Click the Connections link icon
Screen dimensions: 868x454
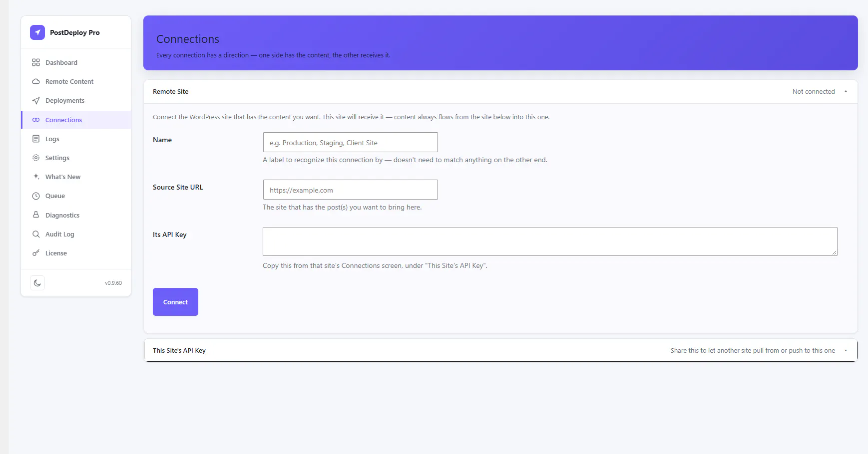36,120
